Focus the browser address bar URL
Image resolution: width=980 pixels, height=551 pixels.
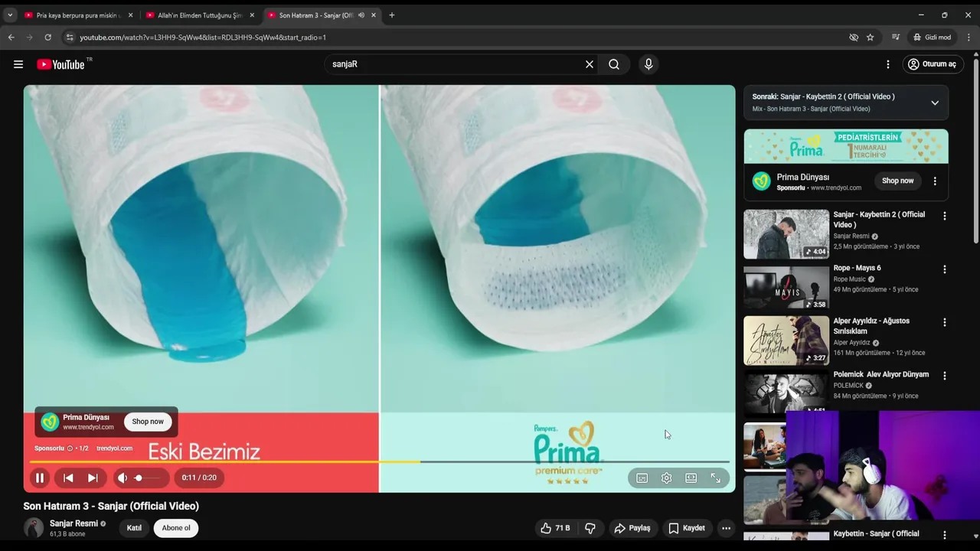tap(203, 37)
